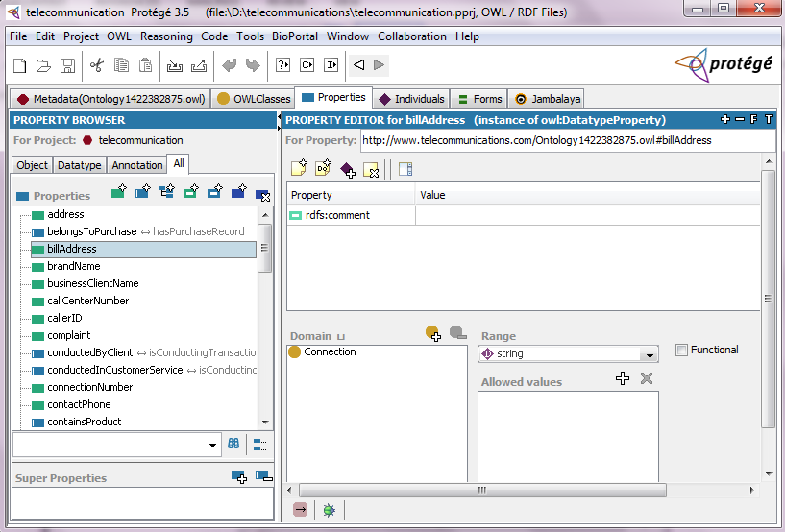Click the pink arrow icon at bottom
Image resolution: width=785 pixels, height=532 pixels.
301,510
